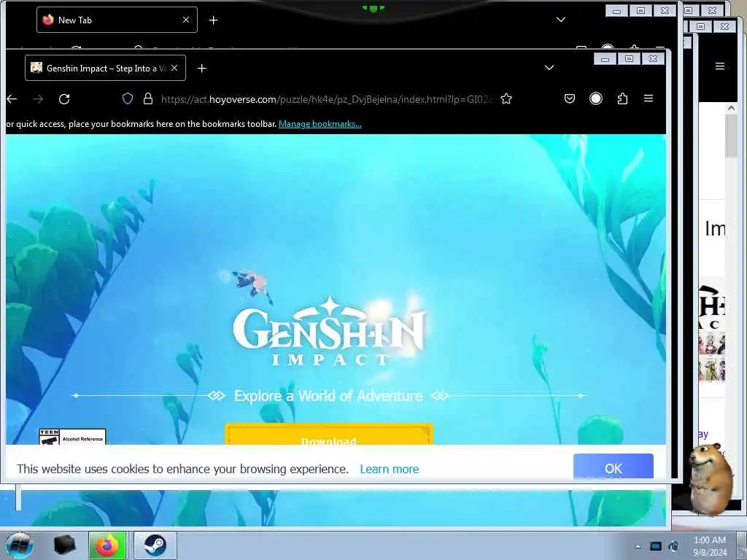This screenshot has height=560, width=747.
Task: Click the Teen ESRB rating badge
Action: point(72,437)
